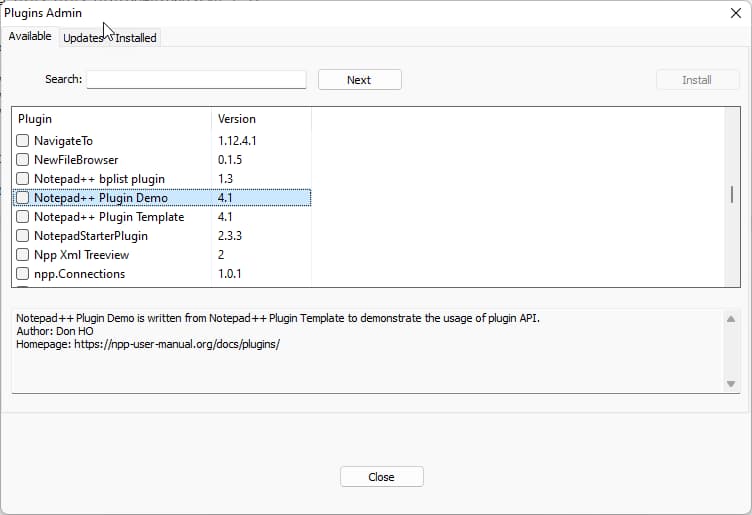The image size is (752, 515).
Task: Check the npp.Connections plugin box
Action: (x=23, y=274)
